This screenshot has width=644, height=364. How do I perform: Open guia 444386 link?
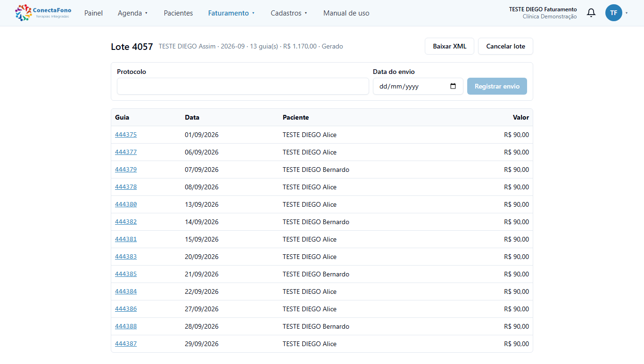126,309
